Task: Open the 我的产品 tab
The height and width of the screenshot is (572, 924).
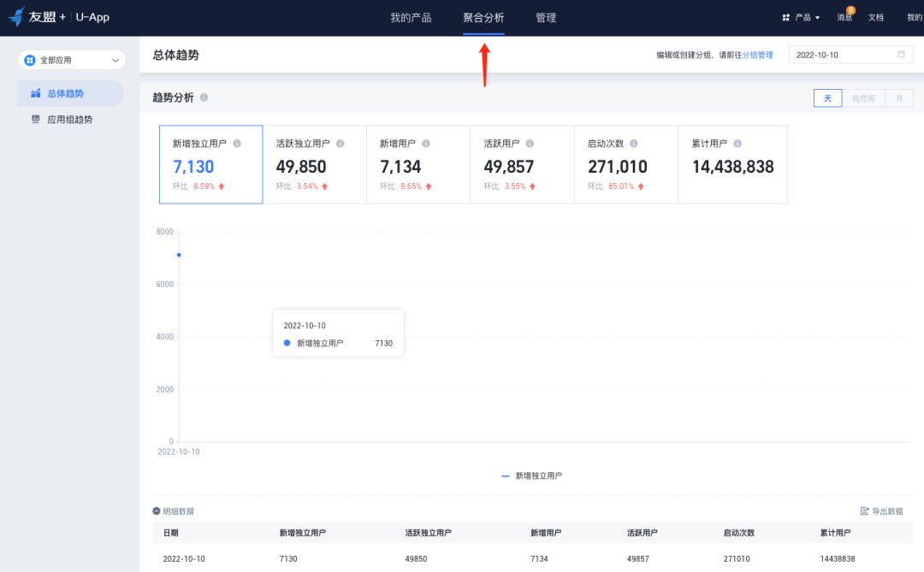Action: point(411,18)
